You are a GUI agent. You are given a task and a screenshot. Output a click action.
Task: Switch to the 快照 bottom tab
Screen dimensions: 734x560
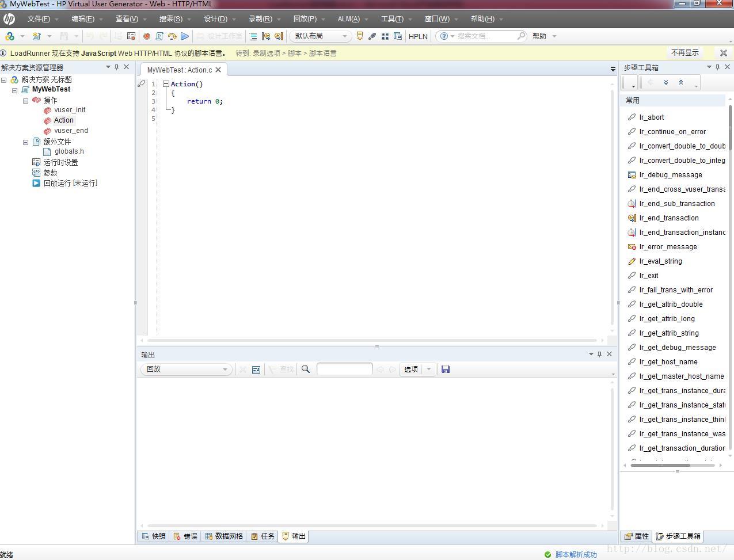(154, 536)
